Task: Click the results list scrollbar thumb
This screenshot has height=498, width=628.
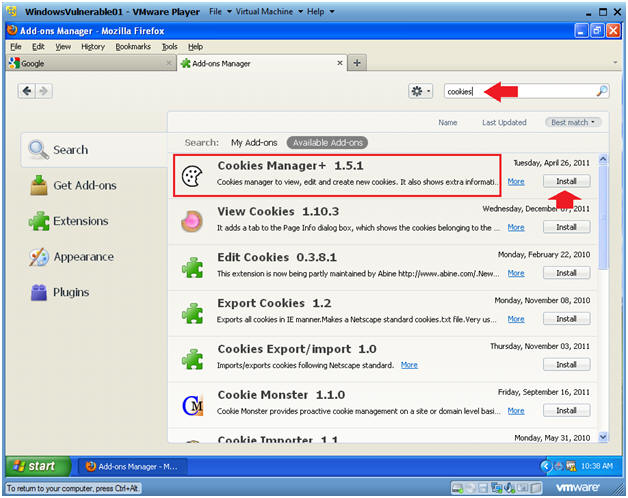Action: tap(603, 218)
